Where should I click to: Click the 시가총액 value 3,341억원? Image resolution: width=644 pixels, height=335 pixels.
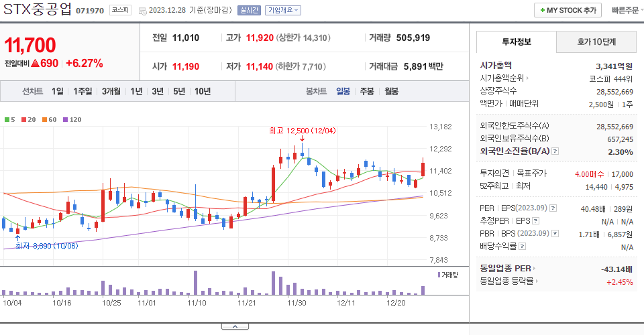pos(614,66)
